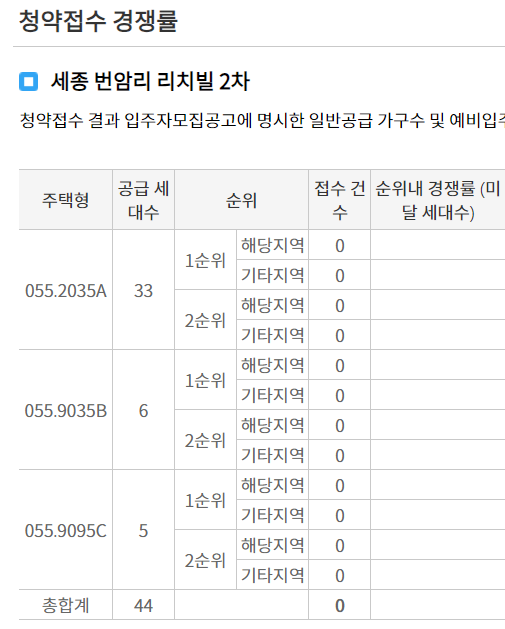Click the 2순위 cell in 055.9035B row
The height and width of the screenshot is (629, 505).
pos(205,440)
